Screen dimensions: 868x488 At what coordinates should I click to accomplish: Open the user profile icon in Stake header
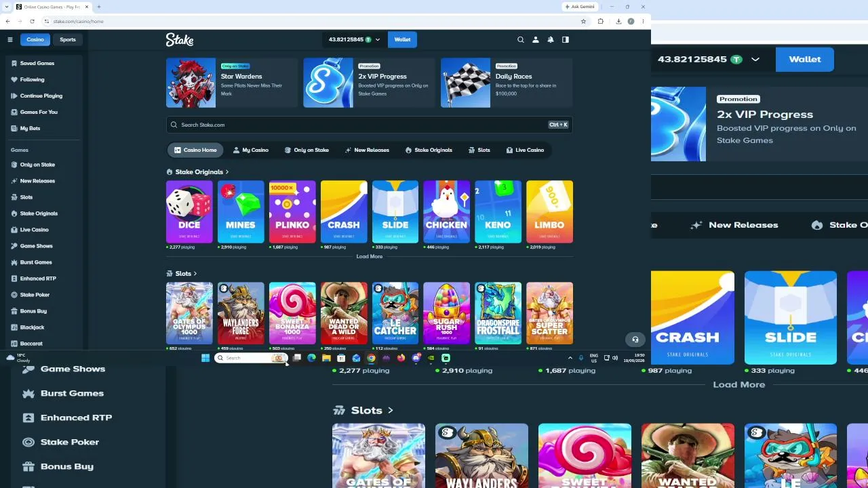tap(536, 39)
